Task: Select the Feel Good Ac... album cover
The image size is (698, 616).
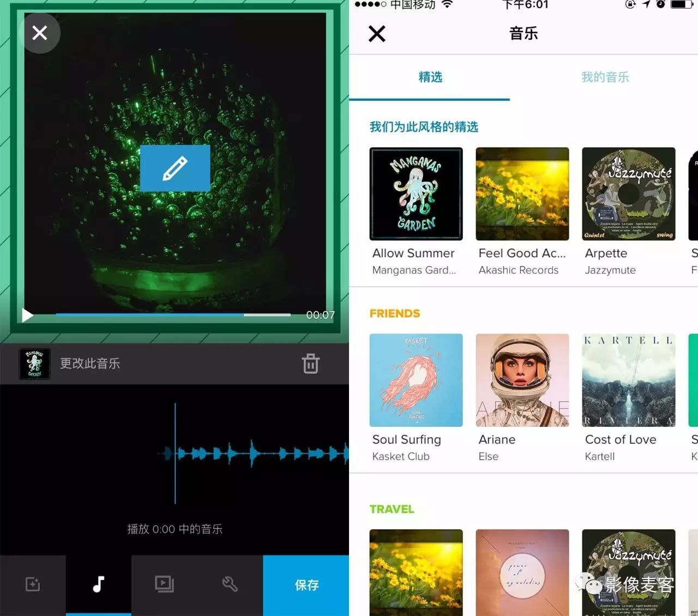Action: point(522,194)
